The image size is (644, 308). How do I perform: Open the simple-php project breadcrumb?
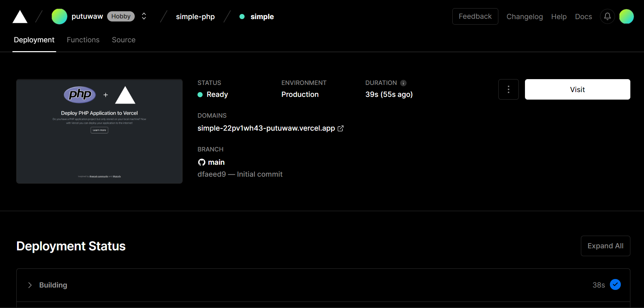(195, 16)
